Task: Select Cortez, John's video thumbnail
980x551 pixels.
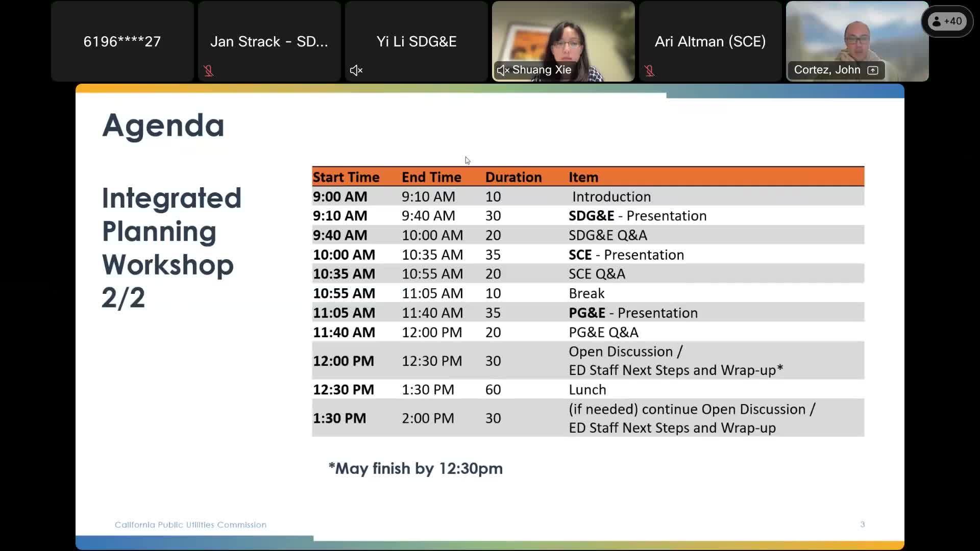Action: 857,36
